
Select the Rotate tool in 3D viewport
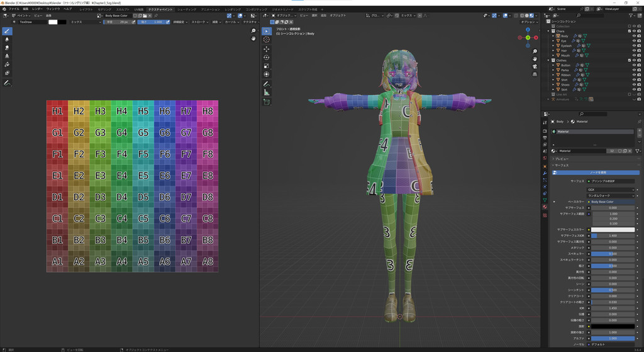click(267, 57)
